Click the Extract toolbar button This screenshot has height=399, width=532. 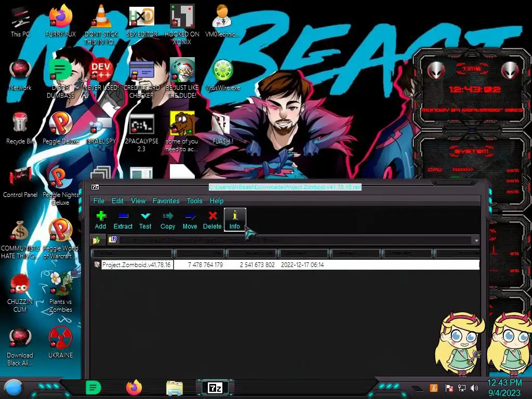pos(123,220)
